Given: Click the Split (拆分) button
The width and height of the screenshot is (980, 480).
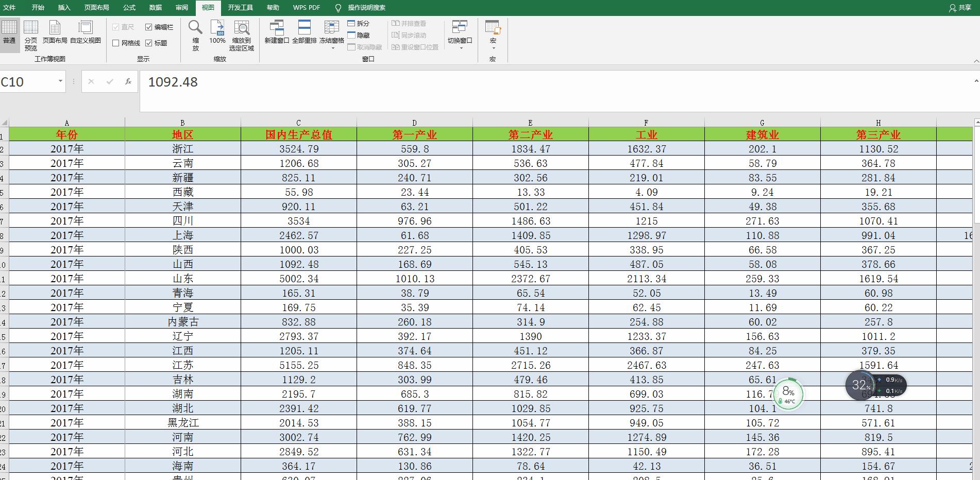Looking at the screenshot, I should click(x=359, y=24).
